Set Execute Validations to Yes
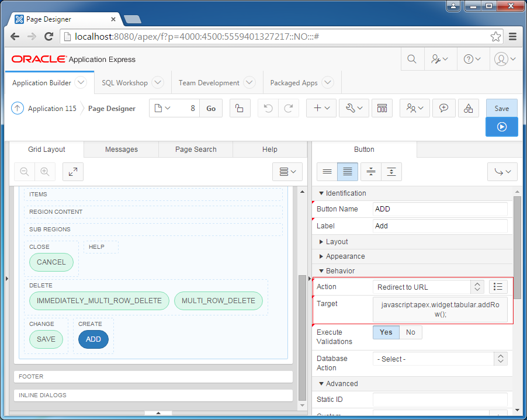This screenshot has height=420, width=527. (x=386, y=332)
